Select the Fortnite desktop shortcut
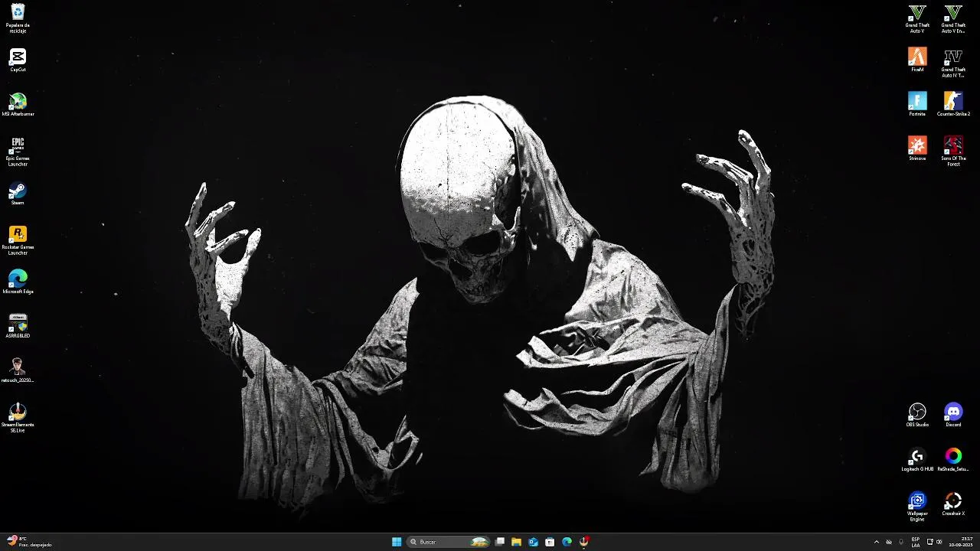Image resolution: width=980 pixels, height=551 pixels. [917, 105]
